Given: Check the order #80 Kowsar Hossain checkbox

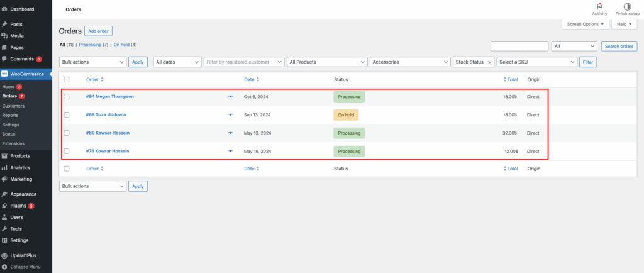Looking at the screenshot, I should point(67,133).
